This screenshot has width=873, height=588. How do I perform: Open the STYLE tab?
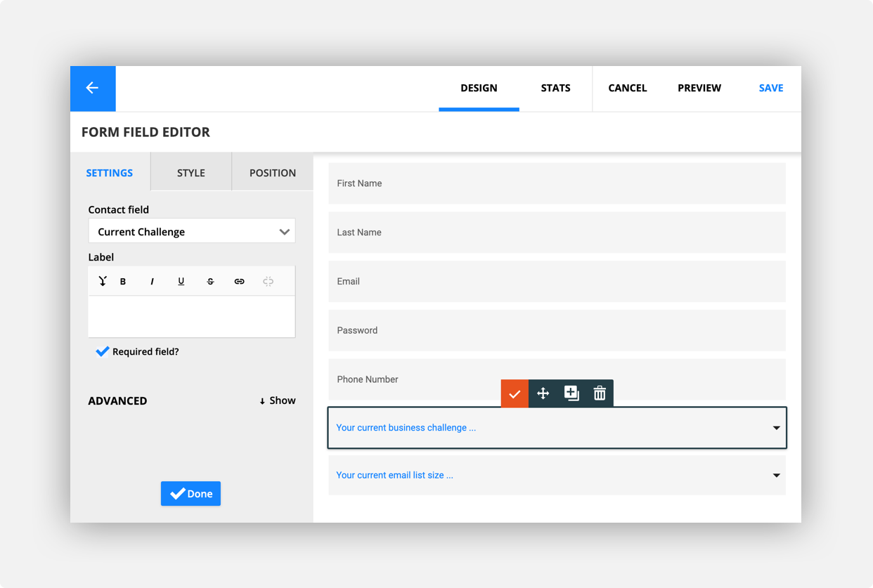190,171
